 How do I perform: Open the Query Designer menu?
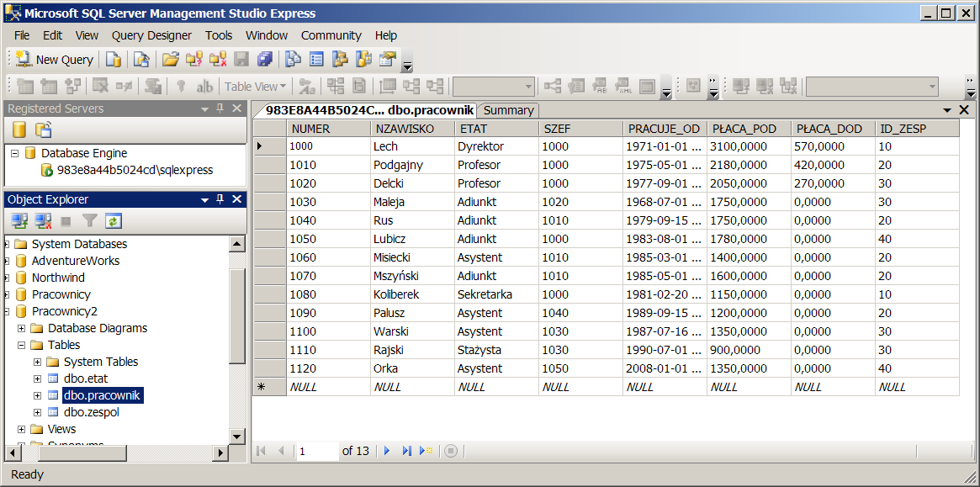point(152,35)
